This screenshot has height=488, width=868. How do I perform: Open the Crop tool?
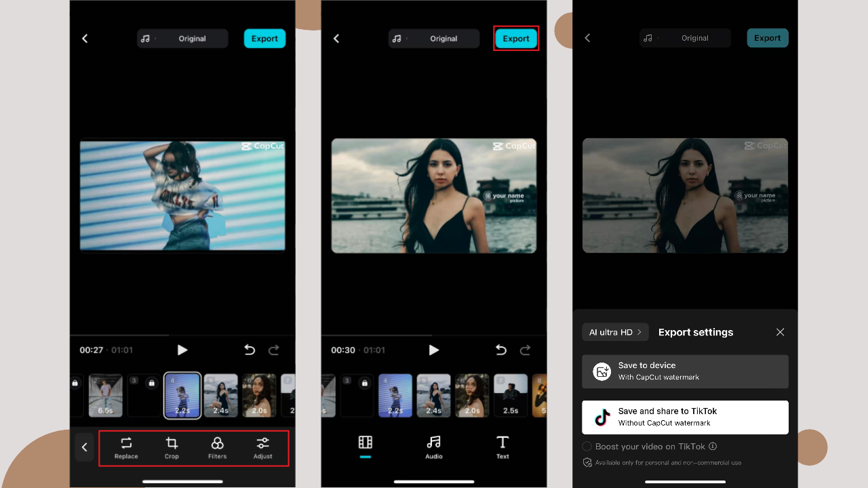click(x=172, y=448)
